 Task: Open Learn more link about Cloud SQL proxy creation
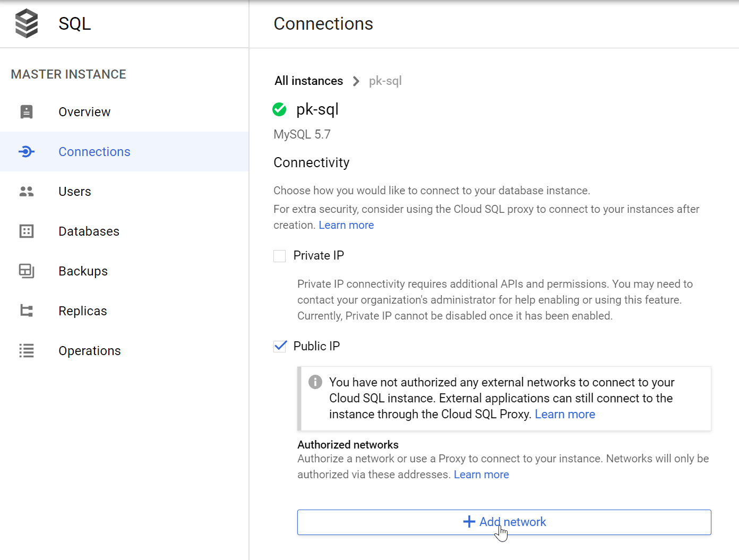(x=346, y=225)
